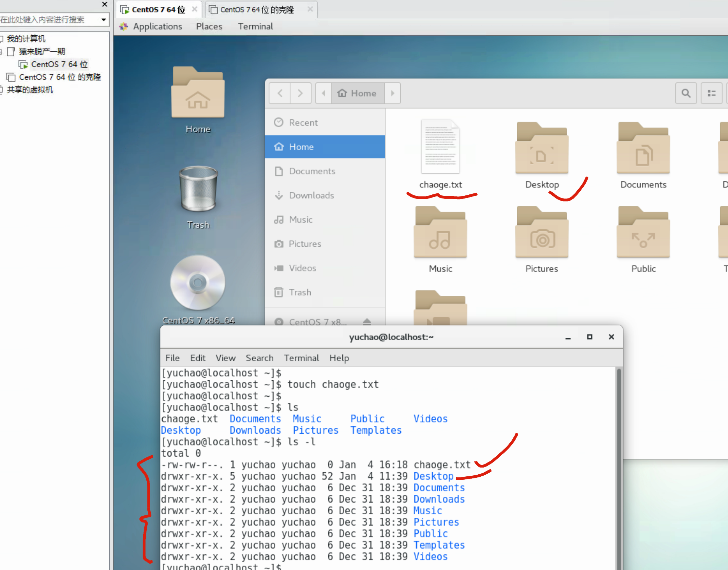Go back with the file manager arrow

[x=280, y=93]
